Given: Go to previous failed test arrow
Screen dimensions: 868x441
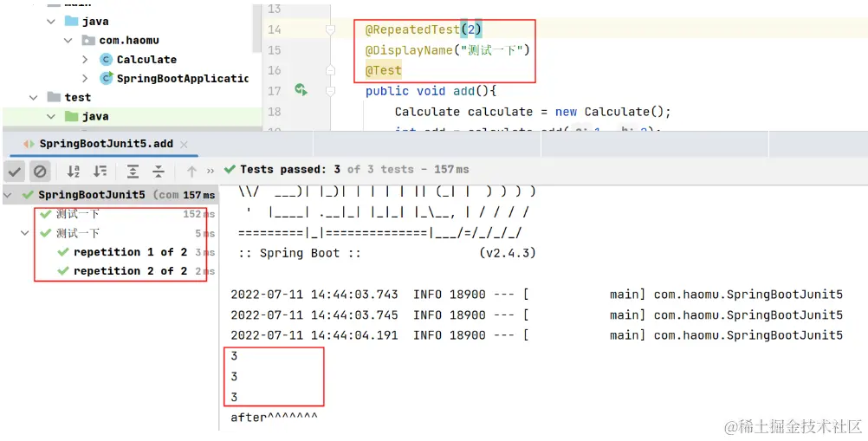Looking at the screenshot, I should click(191, 172).
